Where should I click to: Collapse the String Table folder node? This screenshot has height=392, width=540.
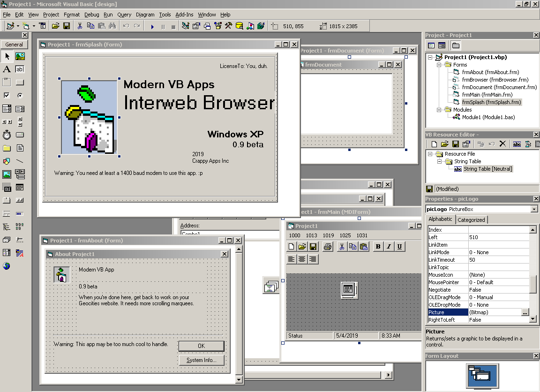click(439, 162)
